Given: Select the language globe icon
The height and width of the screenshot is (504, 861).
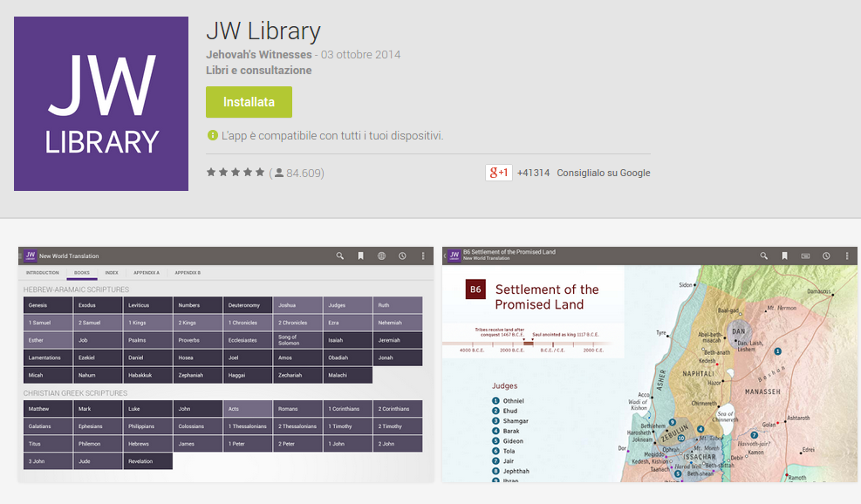Looking at the screenshot, I should (384, 255).
